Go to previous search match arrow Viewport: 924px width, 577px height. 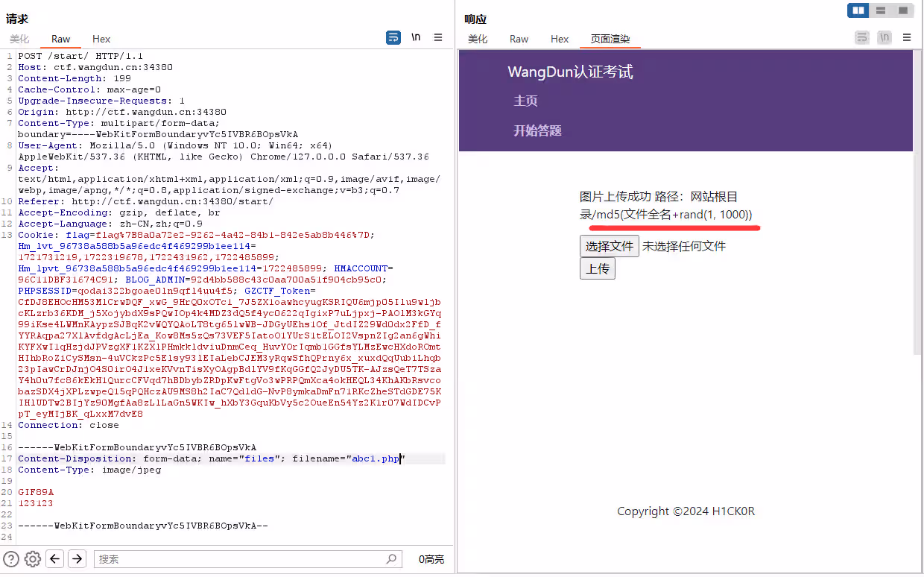[54, 559]
